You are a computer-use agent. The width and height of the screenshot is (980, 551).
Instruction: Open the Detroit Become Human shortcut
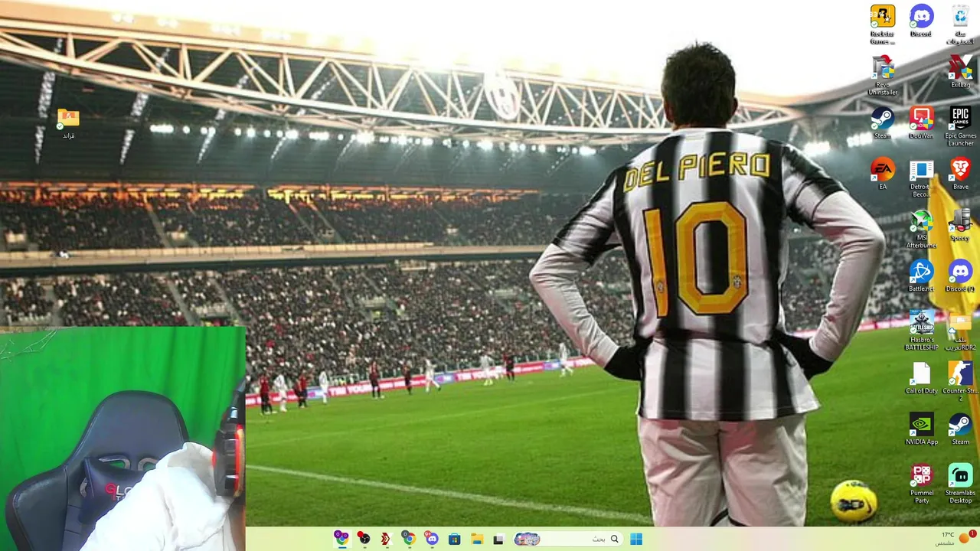coord(921,178)
